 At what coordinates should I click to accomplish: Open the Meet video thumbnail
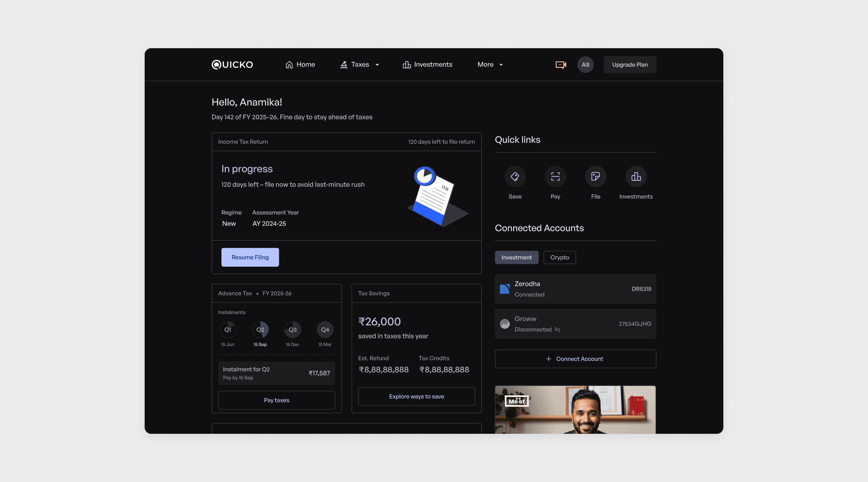pos(575,410)
